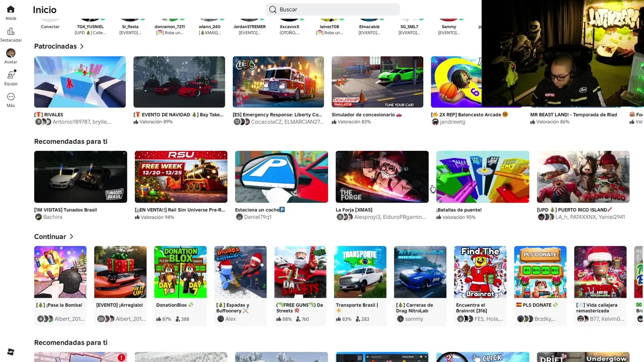Image resolution: width=644 pixels, height=362 pixels.
Task: Focus the Buscar search field
Action: click(x=333, y=9)
